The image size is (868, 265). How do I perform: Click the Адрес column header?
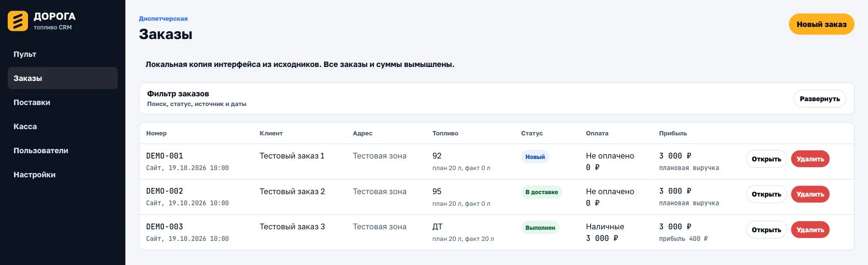363,133
